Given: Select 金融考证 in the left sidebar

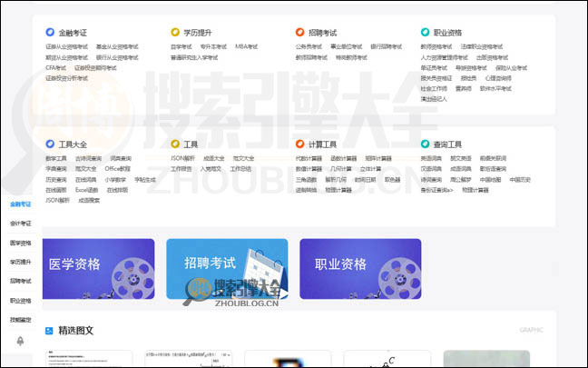Looking at the screenshot, I should pos(21,204).
